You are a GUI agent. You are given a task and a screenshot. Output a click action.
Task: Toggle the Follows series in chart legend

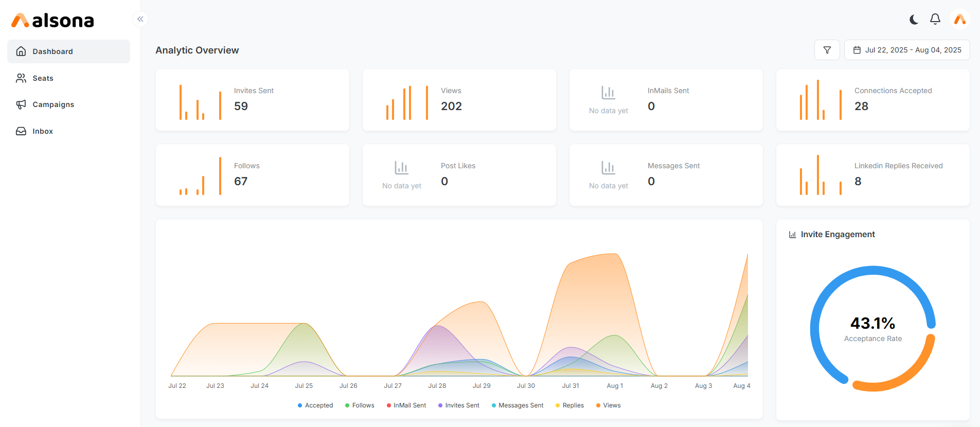[360, 405]
